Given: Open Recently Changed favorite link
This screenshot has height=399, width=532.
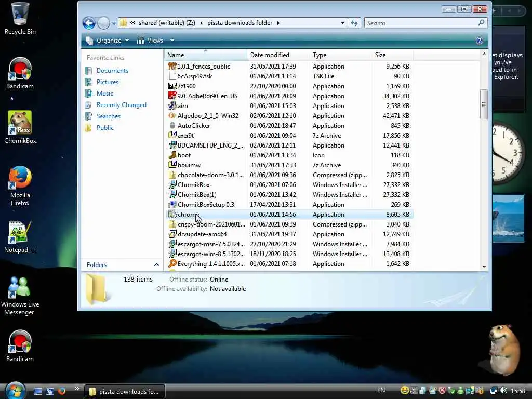Looking at the screenshot, I should point(121,105).
